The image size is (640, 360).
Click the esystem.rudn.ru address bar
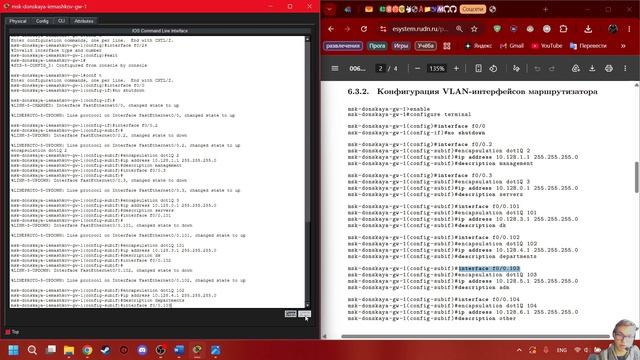[420, 29]
